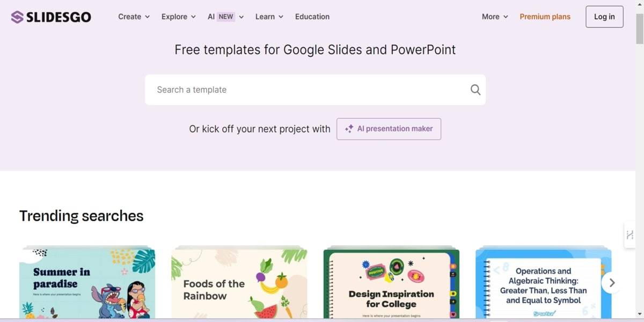Click the search magnifying glass icon
Image resolution: width=644 pixels, height=322 pixels.
click(x=475, y=90)
